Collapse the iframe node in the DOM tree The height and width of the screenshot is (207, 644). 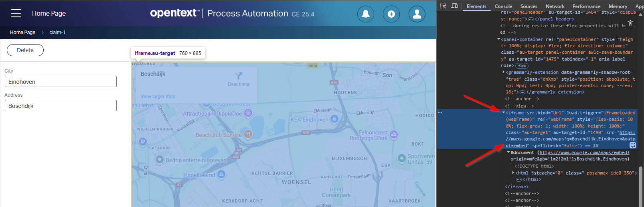coord(504,113)
